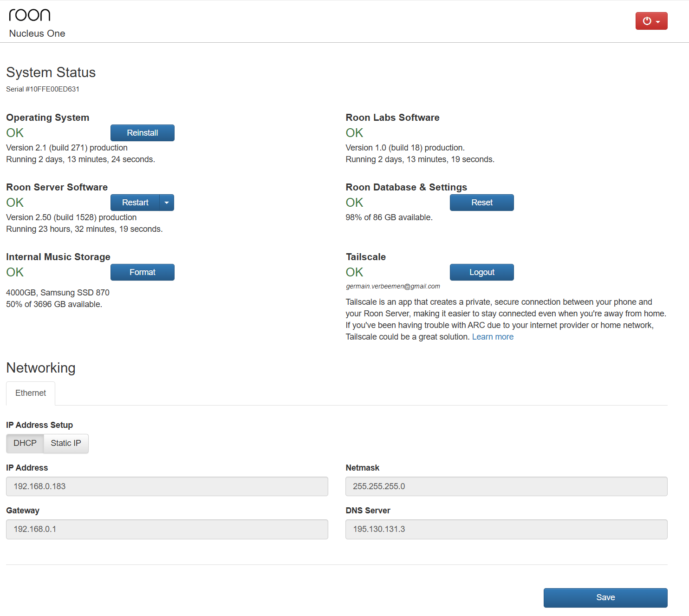
Task: Click the 4000GB, Samsung SSD 870 text
Action: (x=58, y=293)
